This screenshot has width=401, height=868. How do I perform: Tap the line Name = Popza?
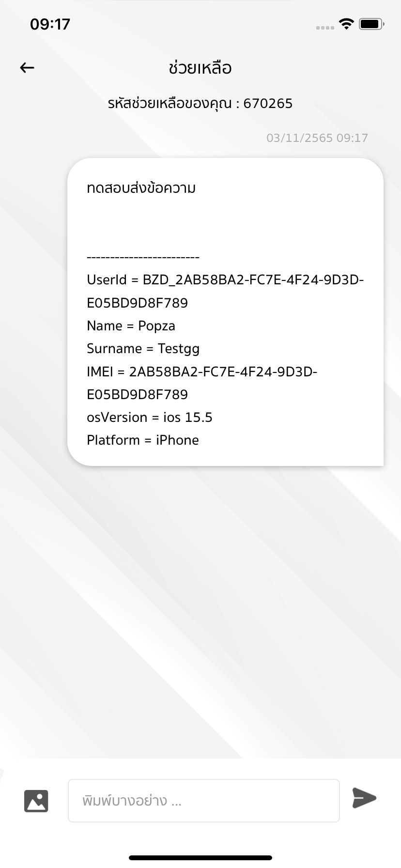[x=131, y=325]
